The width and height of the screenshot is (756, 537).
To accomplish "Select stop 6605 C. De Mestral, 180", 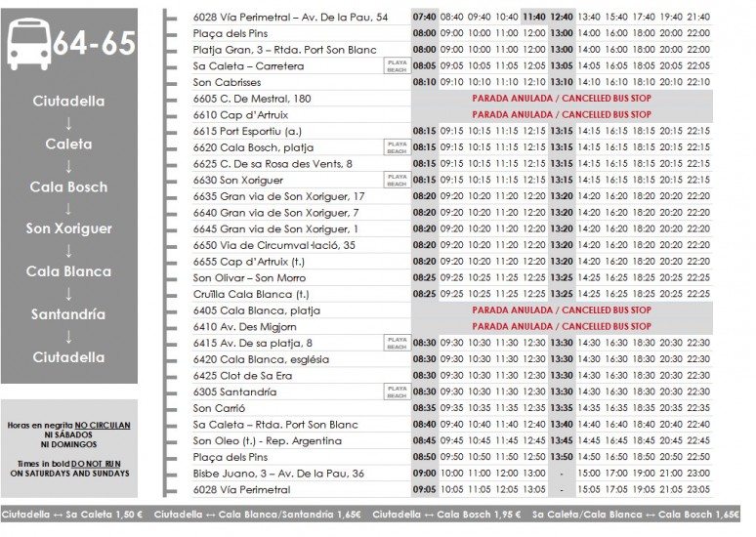I will [252, 99].
